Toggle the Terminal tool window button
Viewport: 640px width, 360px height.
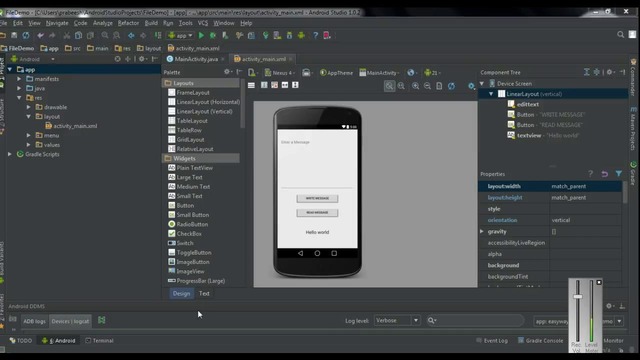tap(99, 340)
